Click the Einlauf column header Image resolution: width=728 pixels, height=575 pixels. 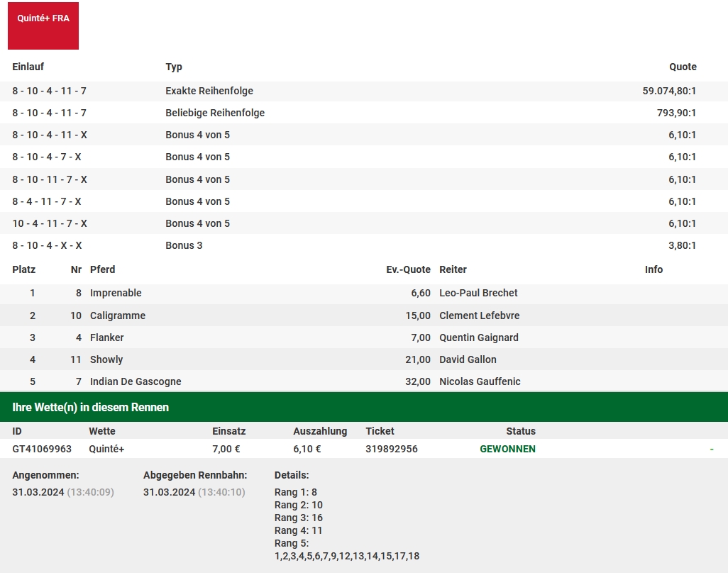28,67
